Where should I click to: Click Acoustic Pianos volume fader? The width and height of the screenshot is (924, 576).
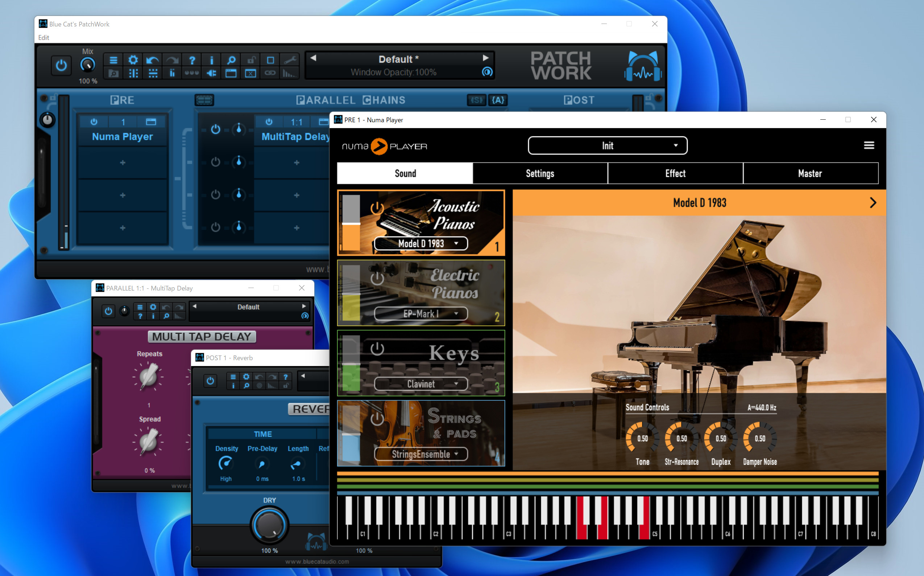pos(351,223)
